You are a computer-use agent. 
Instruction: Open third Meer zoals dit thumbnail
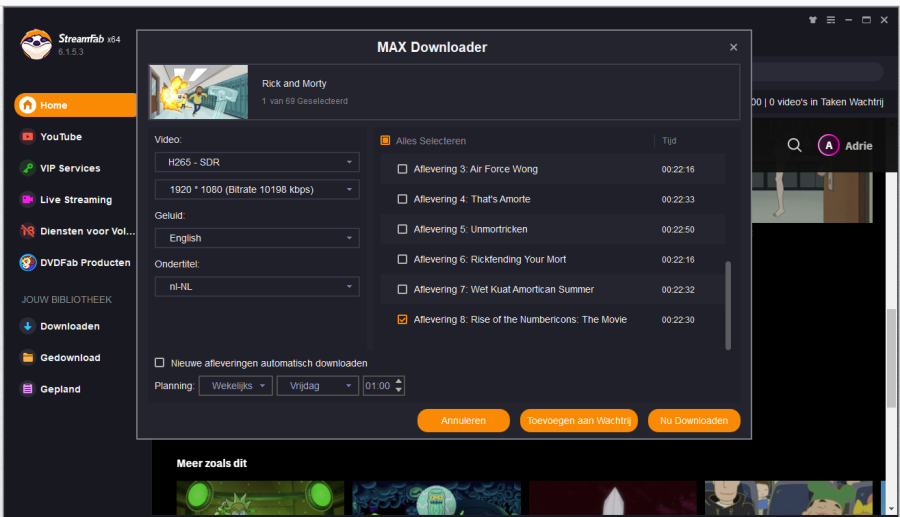[x=612, y=498]
